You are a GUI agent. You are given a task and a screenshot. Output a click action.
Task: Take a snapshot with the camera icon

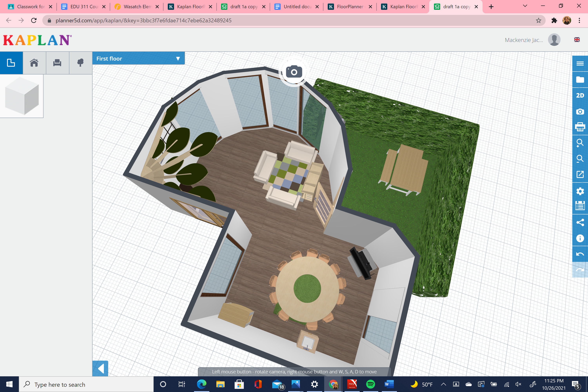[x=580, y=112]
